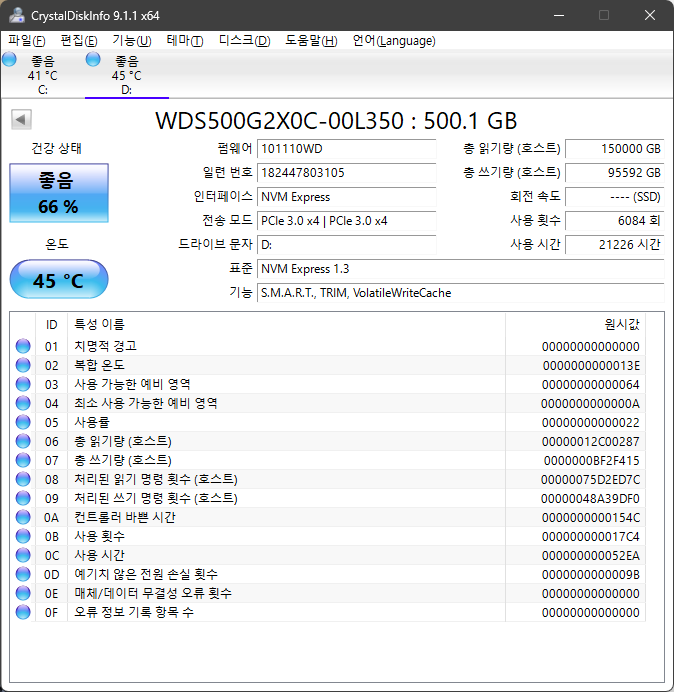Viewport: 674px width, 692px height.
Task: Go to previous disk with left arrow
Action: tap(21, 120)
